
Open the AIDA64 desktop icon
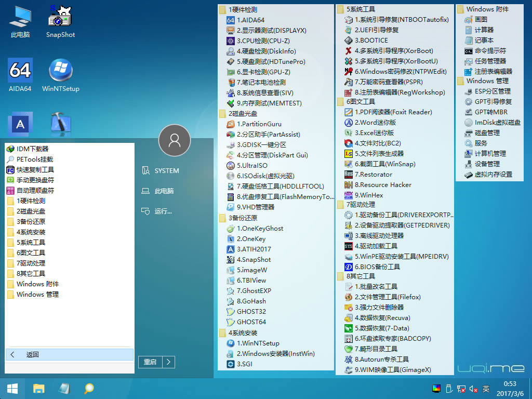[x=20, y=75]
